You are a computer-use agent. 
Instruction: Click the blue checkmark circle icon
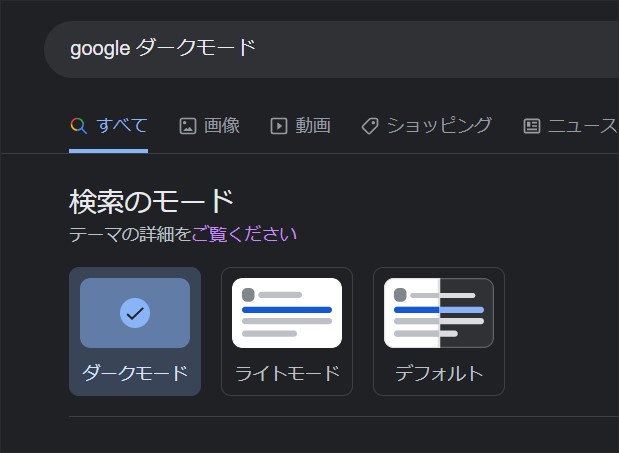click(x=135, y=312)
